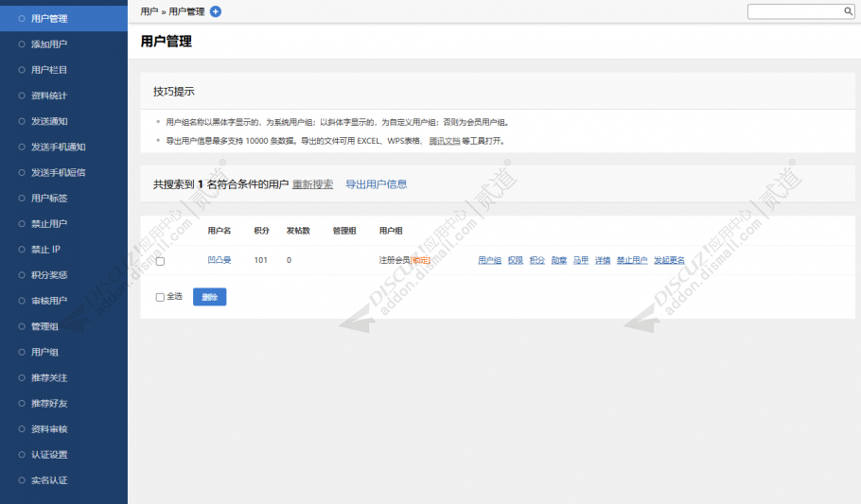861x504 pixels.
Task: Open sidebar item 禁止用户
Action: (63, 224)
